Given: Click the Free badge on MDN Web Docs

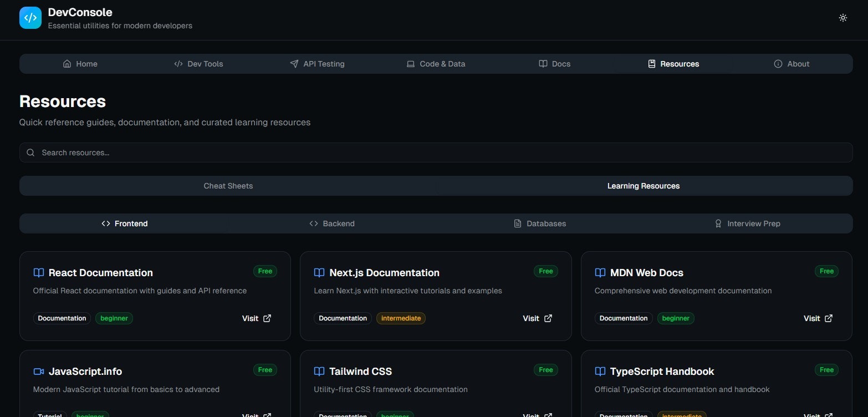Looking at the screenshot, I should pyautogui.click(x=826, y=271).
